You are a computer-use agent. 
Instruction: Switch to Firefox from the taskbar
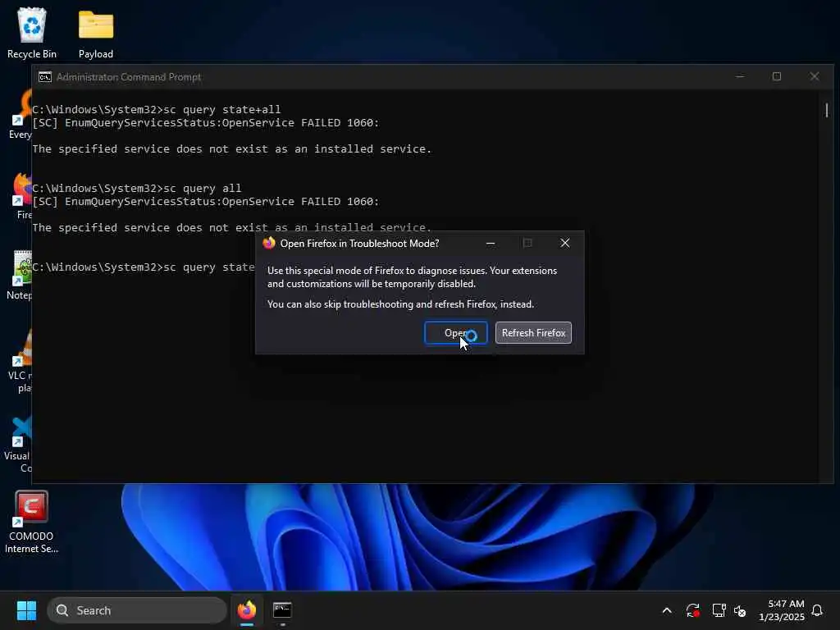(x=247, y=610)
